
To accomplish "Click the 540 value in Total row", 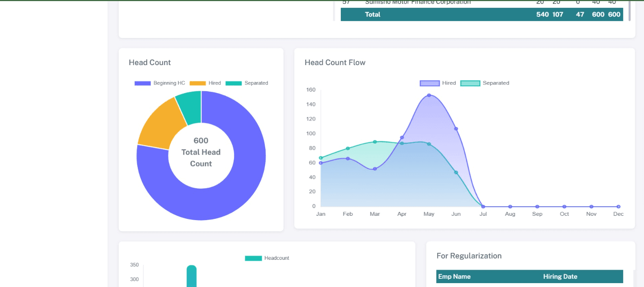I will (542, 14).
